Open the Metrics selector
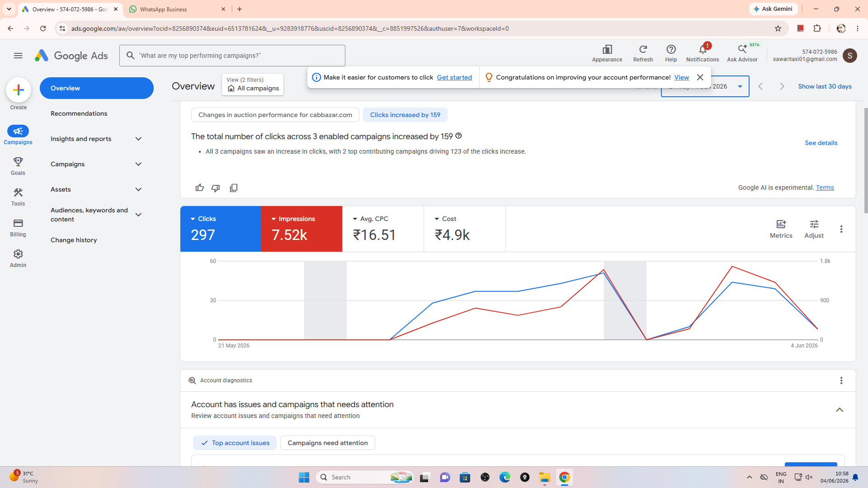 tap(781, 229)
